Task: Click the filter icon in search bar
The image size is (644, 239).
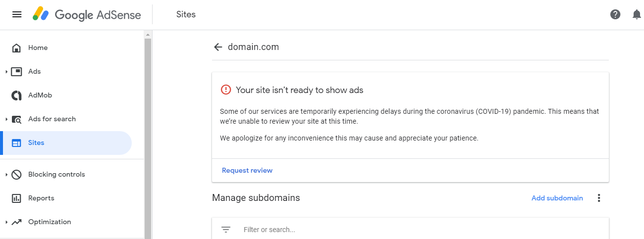Action: click(226, 230)
